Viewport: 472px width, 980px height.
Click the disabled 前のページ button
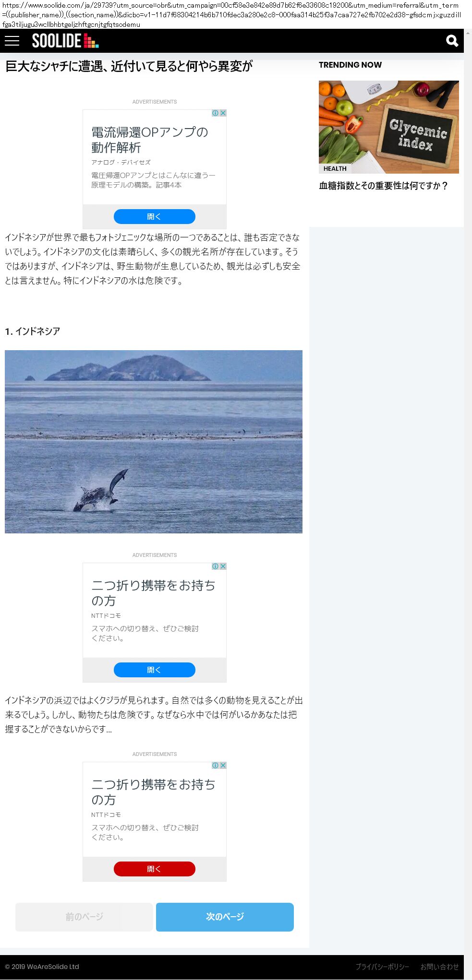point(84,917)
